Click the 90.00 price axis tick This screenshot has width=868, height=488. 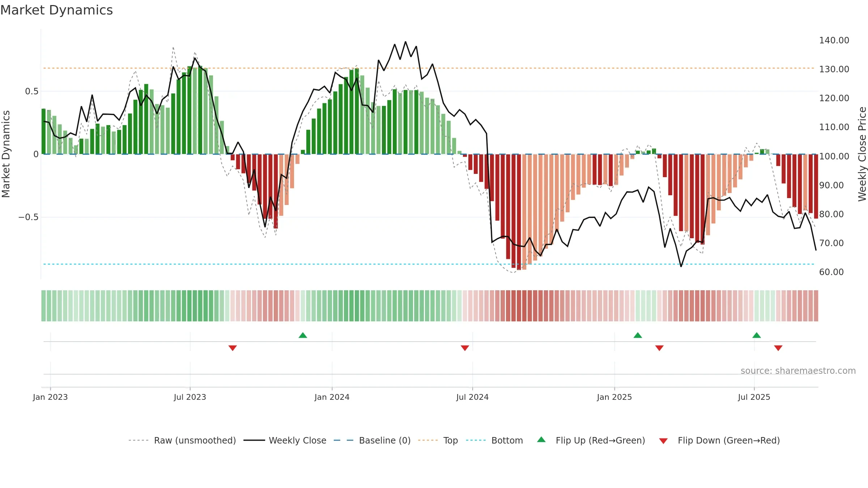click(831, 185)
